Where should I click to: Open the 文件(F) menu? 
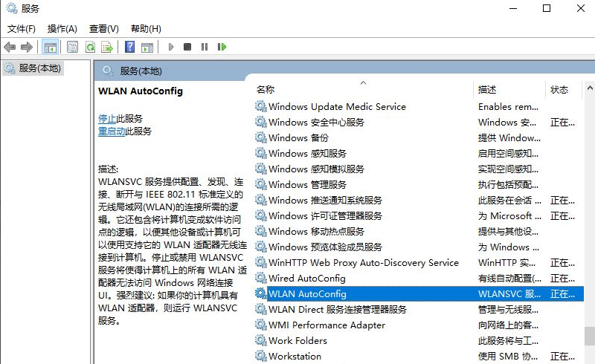[x=22, y=29]
